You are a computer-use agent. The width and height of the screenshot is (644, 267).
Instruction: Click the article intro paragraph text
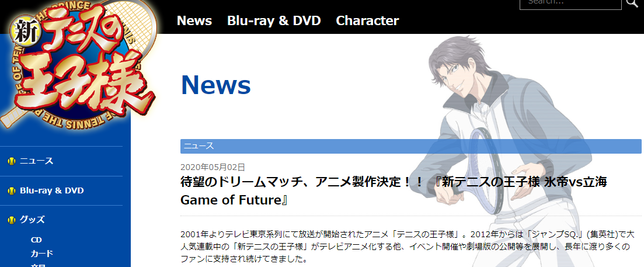tap(408, 247)
